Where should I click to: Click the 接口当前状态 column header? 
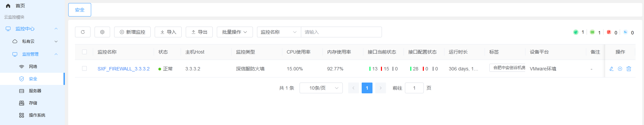click(382, 52)
